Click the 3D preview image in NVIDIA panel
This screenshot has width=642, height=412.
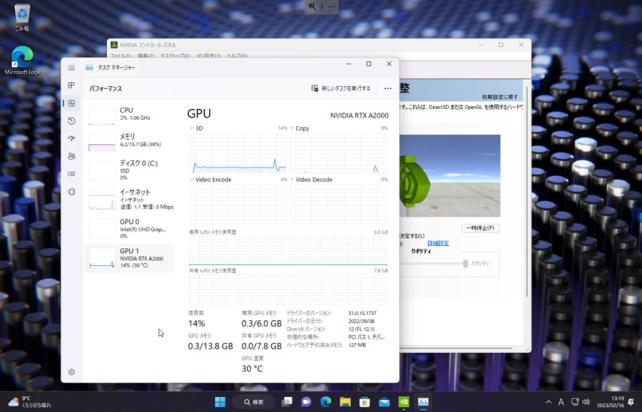click(450, 176)
